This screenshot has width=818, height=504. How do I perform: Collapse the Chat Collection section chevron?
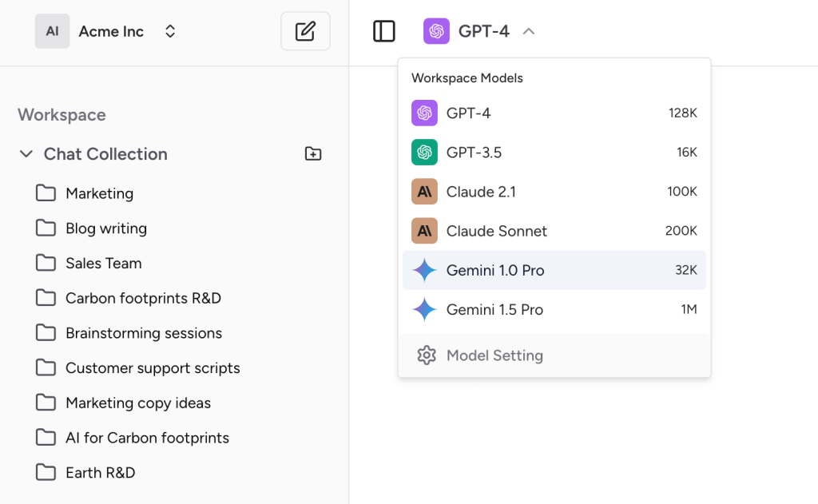26,154
